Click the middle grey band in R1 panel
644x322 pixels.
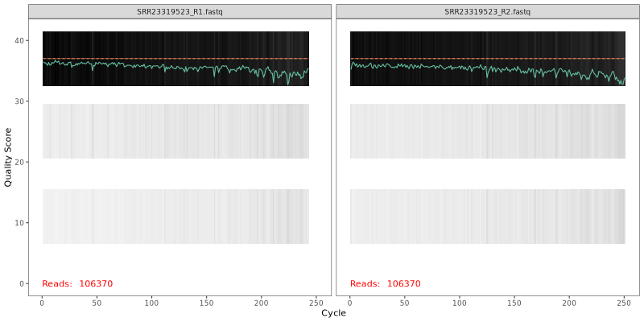[175, 131]
